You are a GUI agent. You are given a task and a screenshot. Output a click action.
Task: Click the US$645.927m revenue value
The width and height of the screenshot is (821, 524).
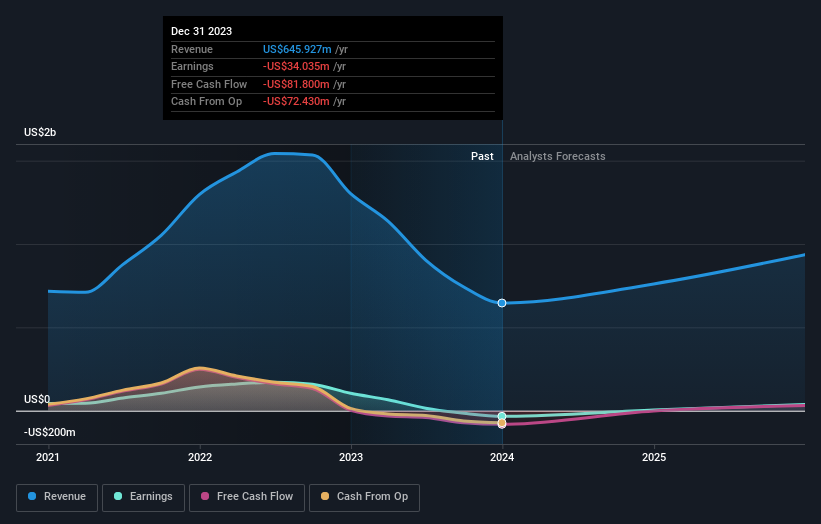[297, 49]
